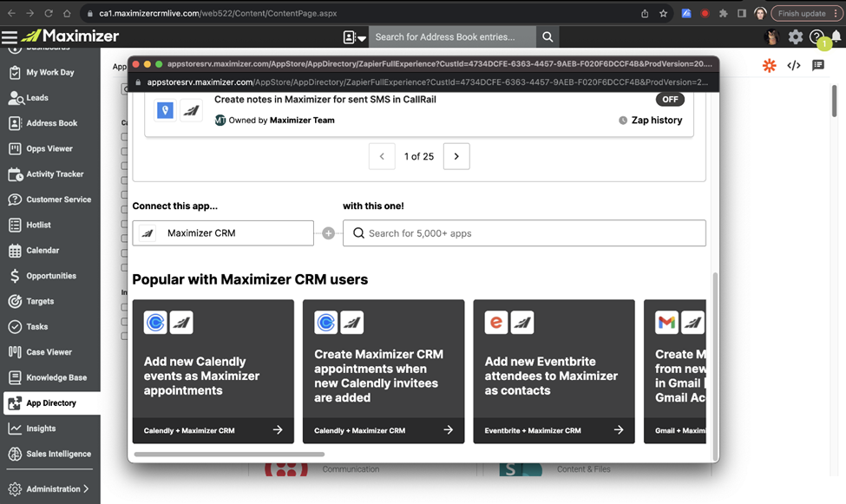The width and height of the screenshot is (846, 504).
Task: Click the popup window address bar URL
Action: 429,82
